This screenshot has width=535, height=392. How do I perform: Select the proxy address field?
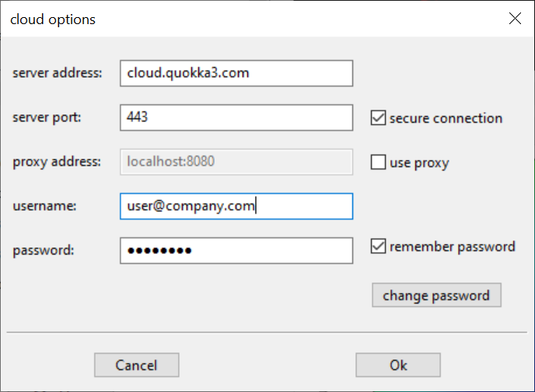(236, 162)
